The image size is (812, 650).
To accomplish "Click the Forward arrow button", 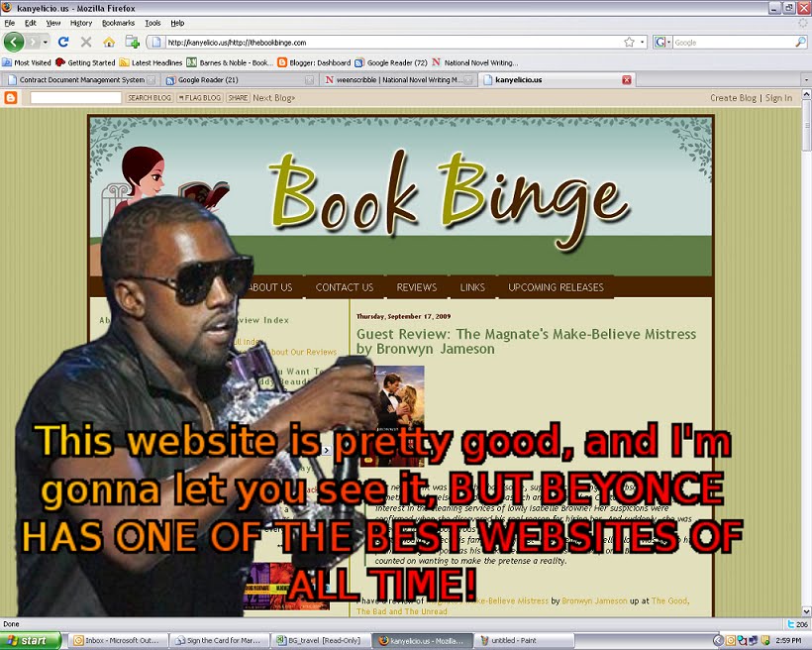I will tap(33, 42).
